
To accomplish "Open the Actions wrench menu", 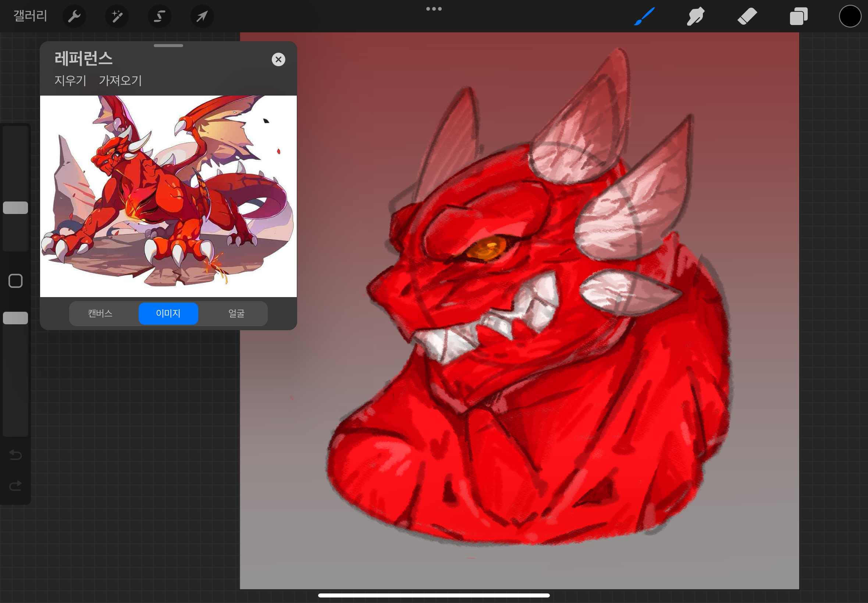I will pos(74,16).
